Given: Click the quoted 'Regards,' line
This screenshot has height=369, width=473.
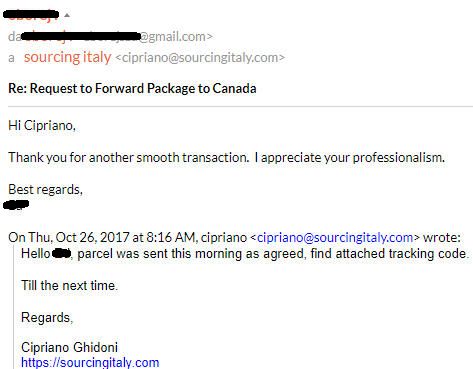Looking at the screenshot, I should [x=47, y=318].
